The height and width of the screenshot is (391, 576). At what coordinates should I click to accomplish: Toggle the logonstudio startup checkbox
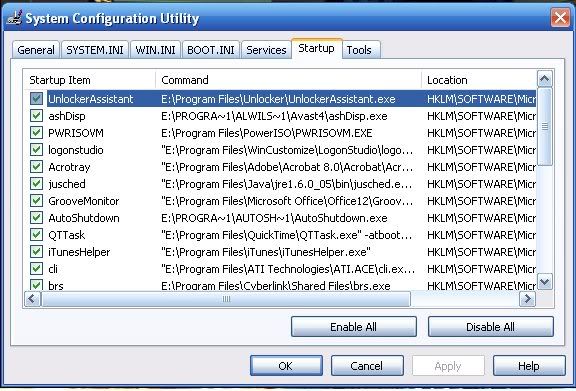[36, 150]
